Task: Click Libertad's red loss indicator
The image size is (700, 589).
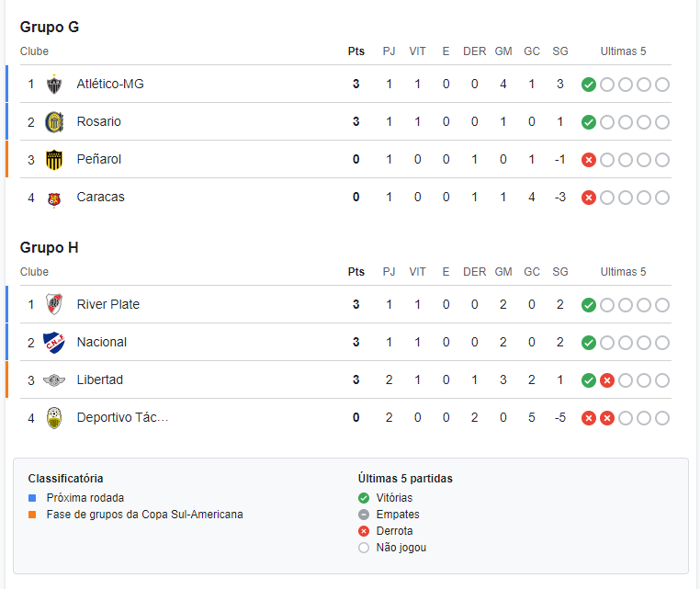Action: [607, 380]
